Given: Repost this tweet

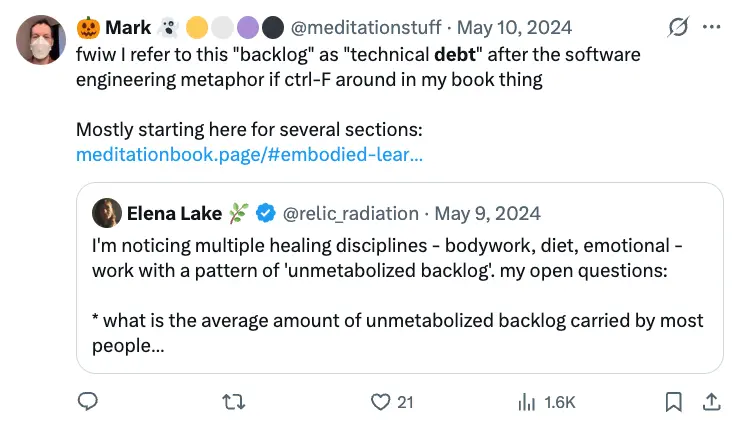Looking at the screenshot, I should (233, 402).
